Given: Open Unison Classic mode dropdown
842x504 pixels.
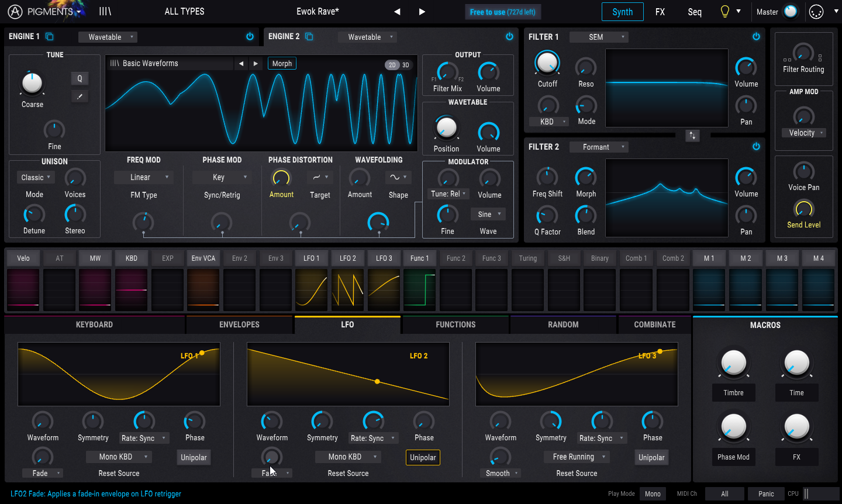Looking at the screenshot, I should click(36, 177).
